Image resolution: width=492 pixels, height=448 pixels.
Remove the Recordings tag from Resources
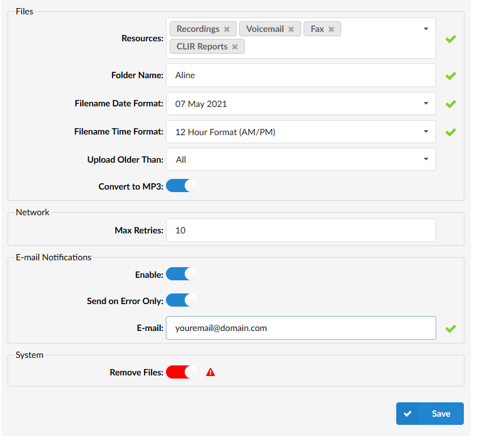(227, 29)
